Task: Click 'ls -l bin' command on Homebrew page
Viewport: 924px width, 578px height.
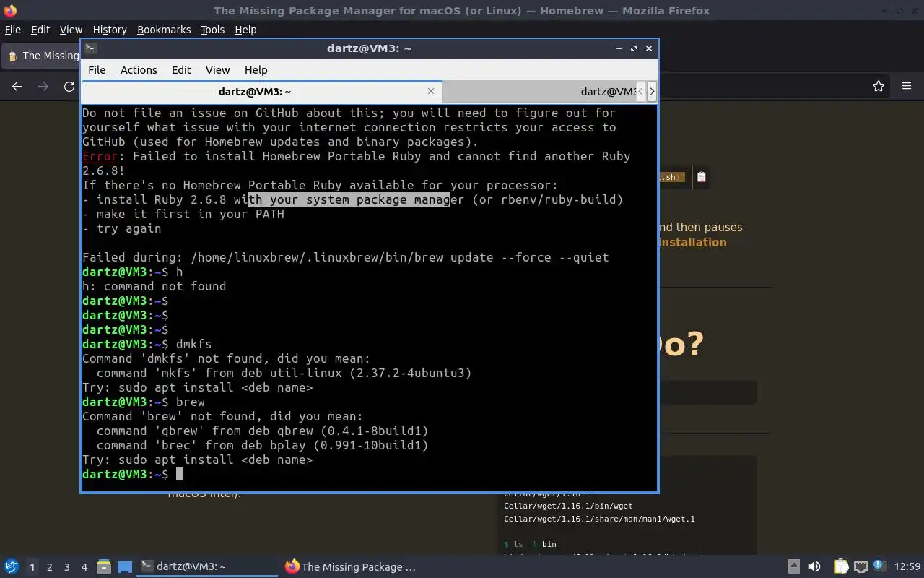Action: tap(530, 544)
